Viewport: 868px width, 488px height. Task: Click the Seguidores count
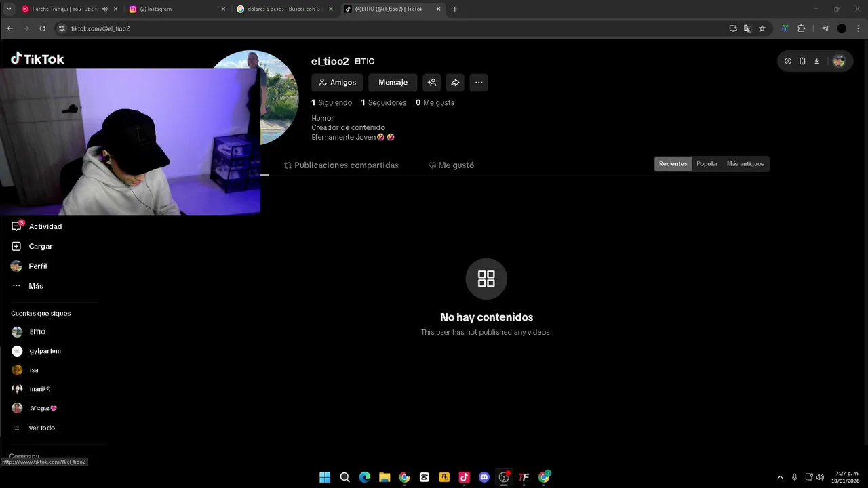click(384, 103)
